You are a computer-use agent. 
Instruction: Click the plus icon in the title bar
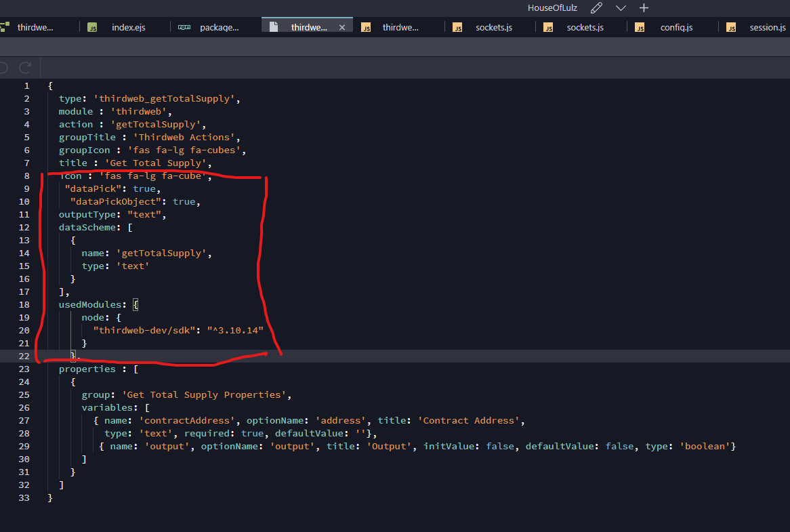pyautogui.click(x=644, y=7)
